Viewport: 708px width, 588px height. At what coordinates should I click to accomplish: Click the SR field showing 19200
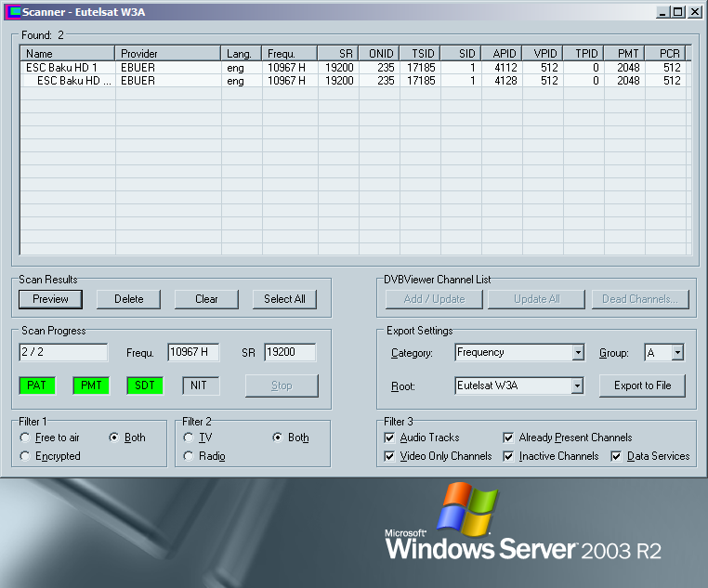click(x=290, y=352)
